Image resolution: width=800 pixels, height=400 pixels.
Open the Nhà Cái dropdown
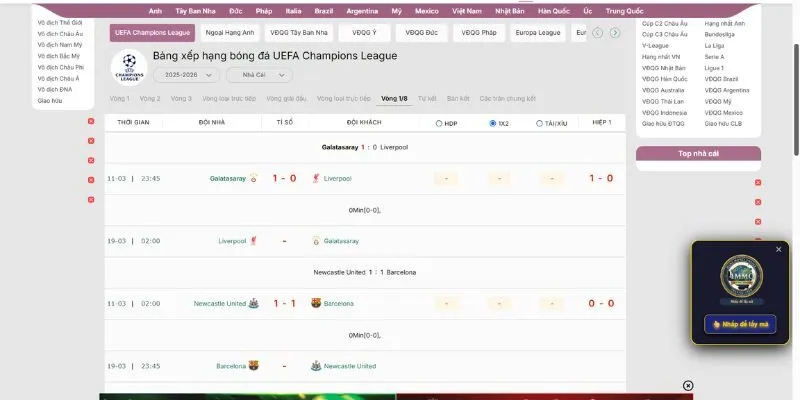click(x=258, y=75)
